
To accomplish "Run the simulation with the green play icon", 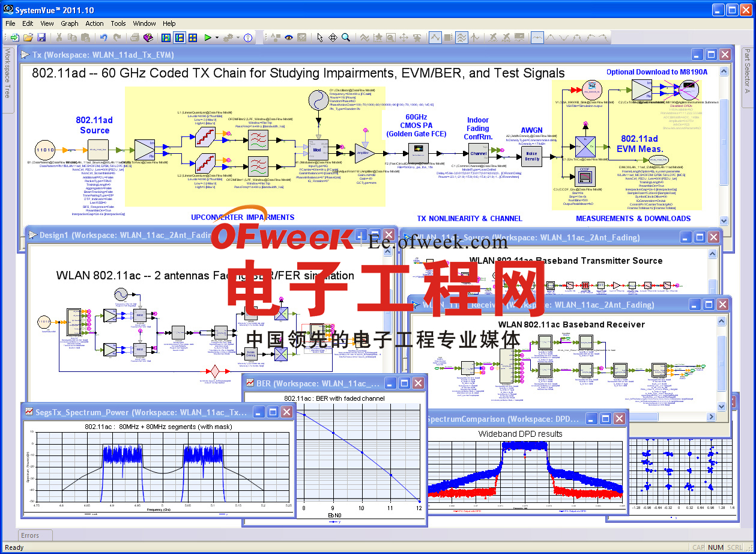I will click(x=207, y=37).
